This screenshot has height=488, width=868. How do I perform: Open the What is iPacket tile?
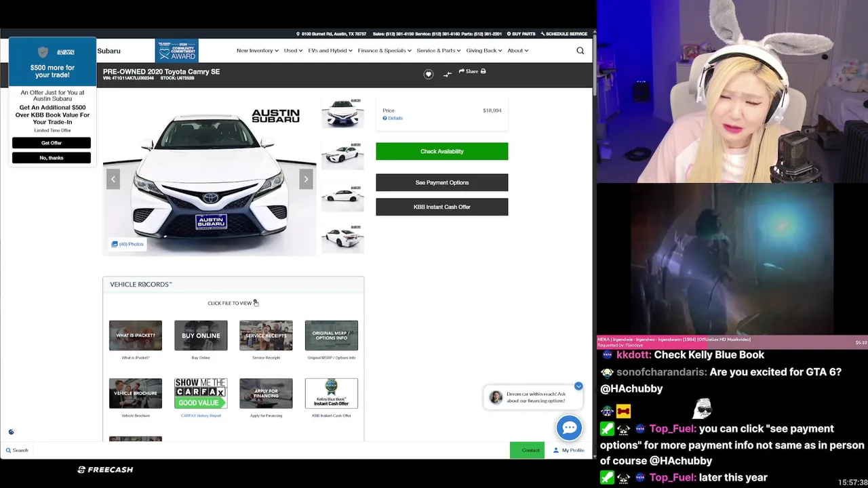[136, 335]
